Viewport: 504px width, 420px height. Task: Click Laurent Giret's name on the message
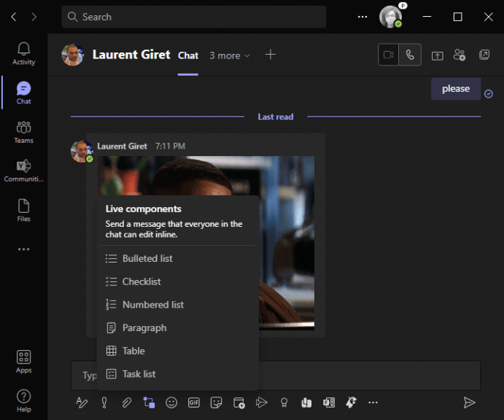coord(122,147)
